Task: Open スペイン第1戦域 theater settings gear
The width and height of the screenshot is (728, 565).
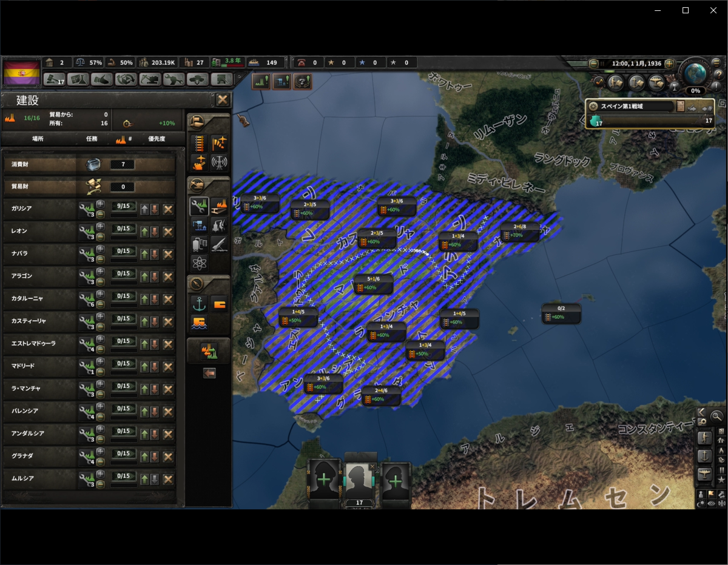Action: (593, 106)
